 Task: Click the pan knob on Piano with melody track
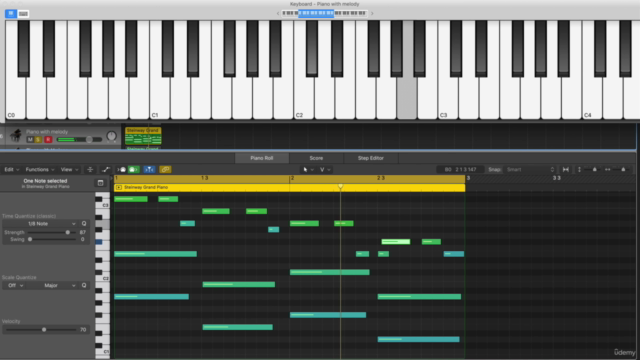(x=111, y=136)
